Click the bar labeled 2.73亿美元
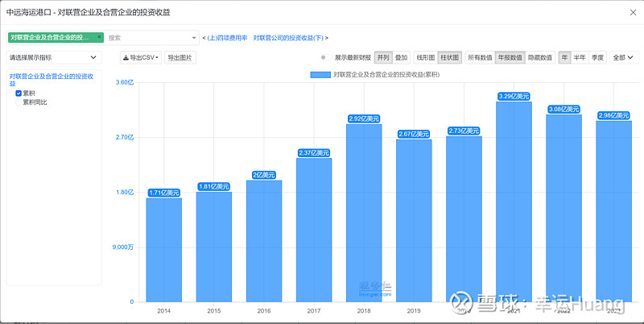Viewport: 644px width, 324px height. pos(464,219)
